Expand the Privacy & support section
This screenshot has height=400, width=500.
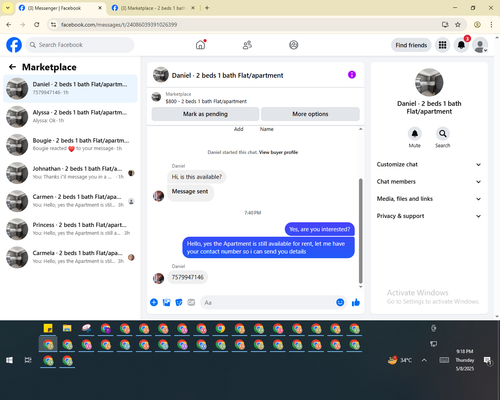[x=429, y=216]
